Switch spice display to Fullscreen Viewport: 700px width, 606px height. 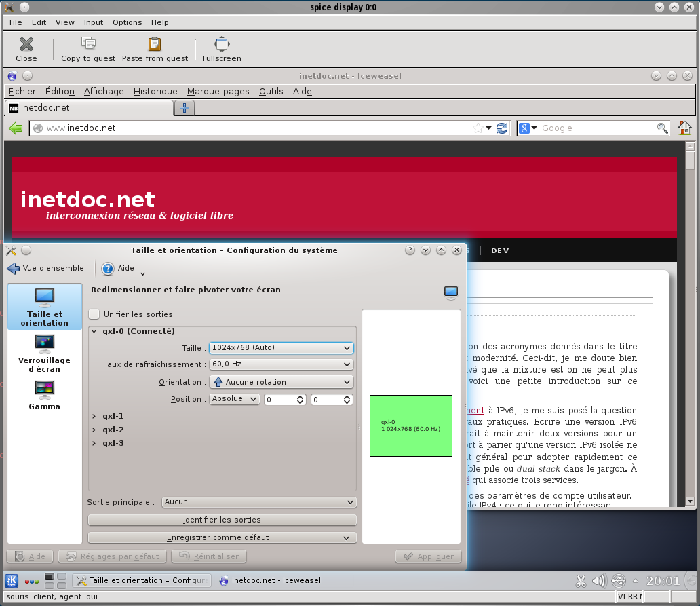click(x=221, y=45)
